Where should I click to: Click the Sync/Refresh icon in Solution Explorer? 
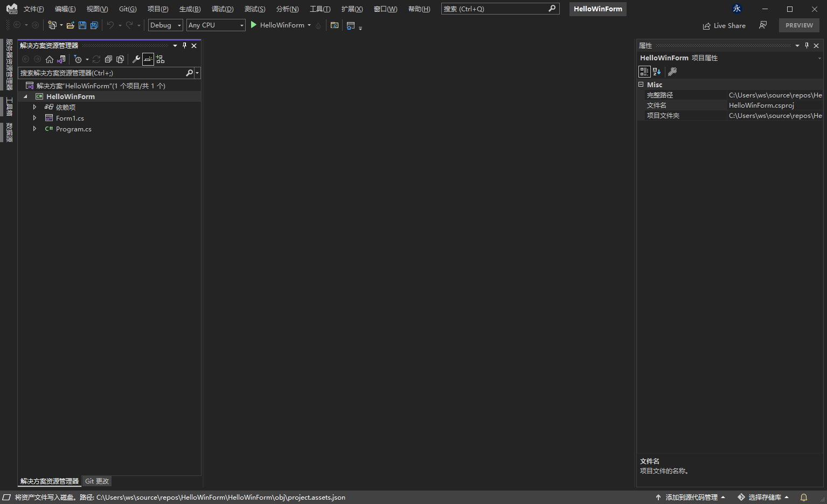coord(96,59)
